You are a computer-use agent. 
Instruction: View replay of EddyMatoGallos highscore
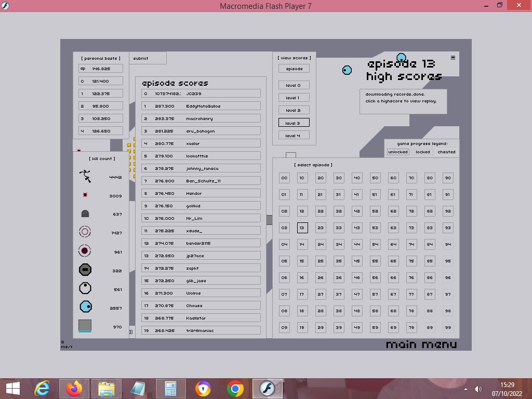(x=201, y=106)
